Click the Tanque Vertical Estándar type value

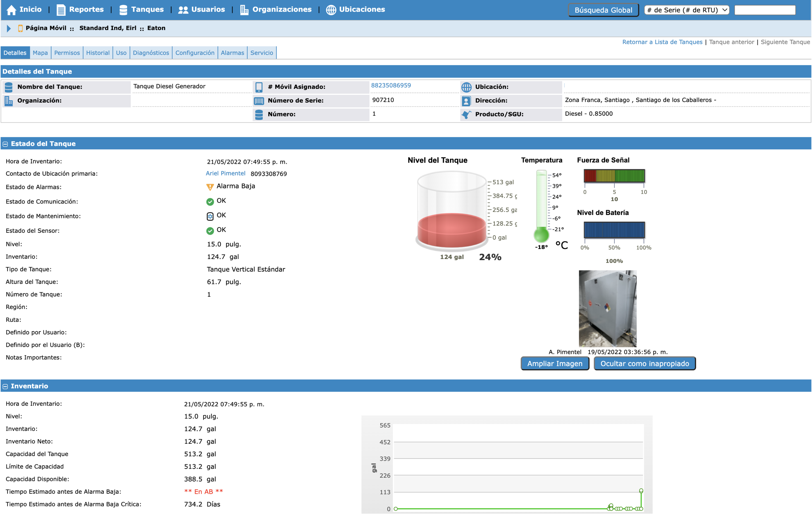(246, 269)
